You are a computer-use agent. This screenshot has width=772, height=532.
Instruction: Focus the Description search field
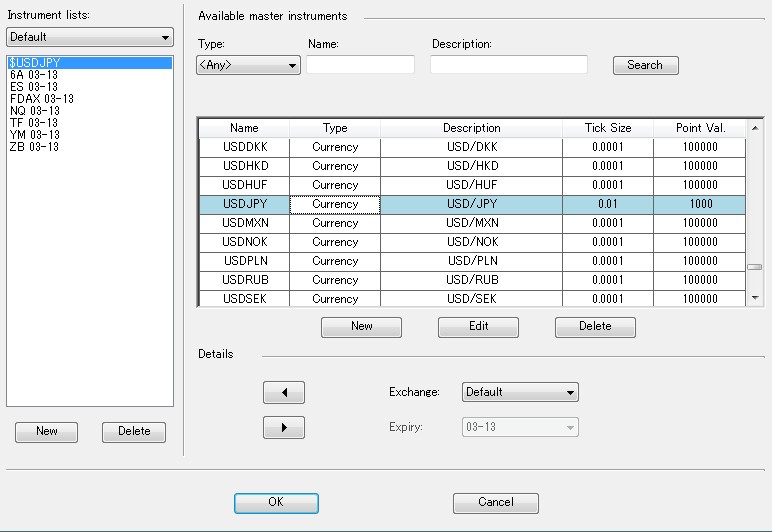[x=508, y=65]
